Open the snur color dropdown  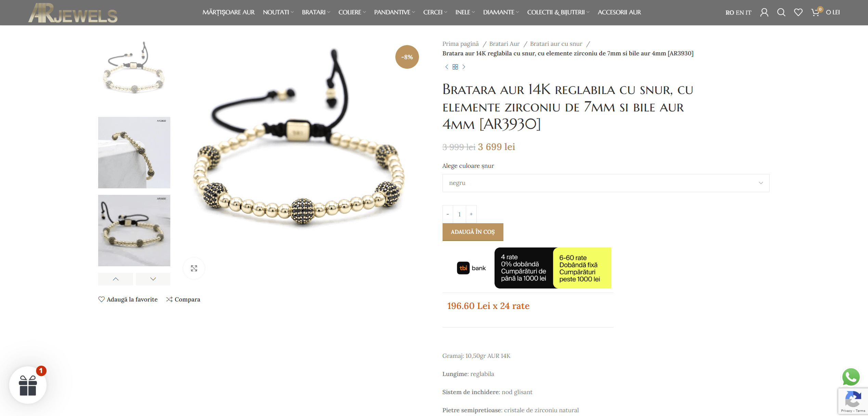pos(606,183)
